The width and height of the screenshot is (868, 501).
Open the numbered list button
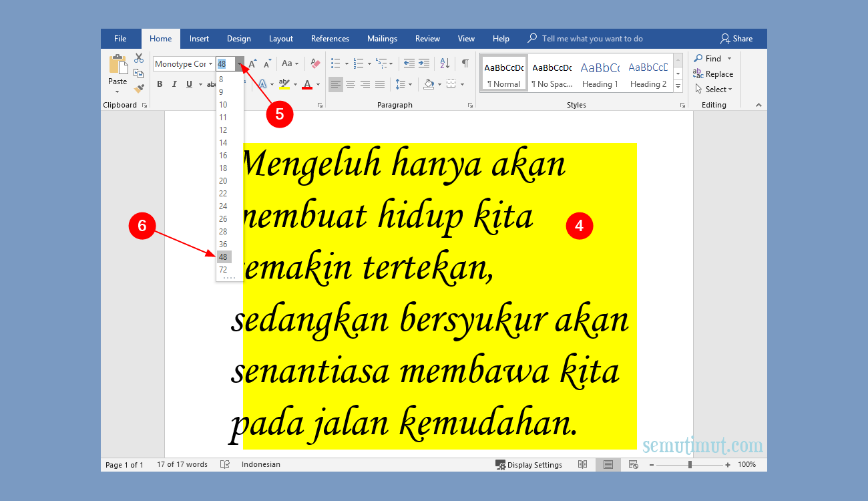[358, 63]
